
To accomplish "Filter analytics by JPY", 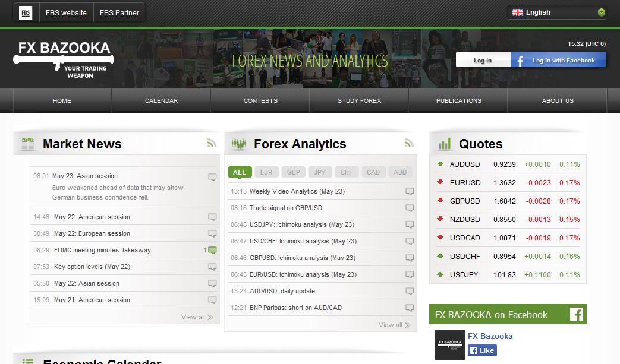I will (320, 172).
